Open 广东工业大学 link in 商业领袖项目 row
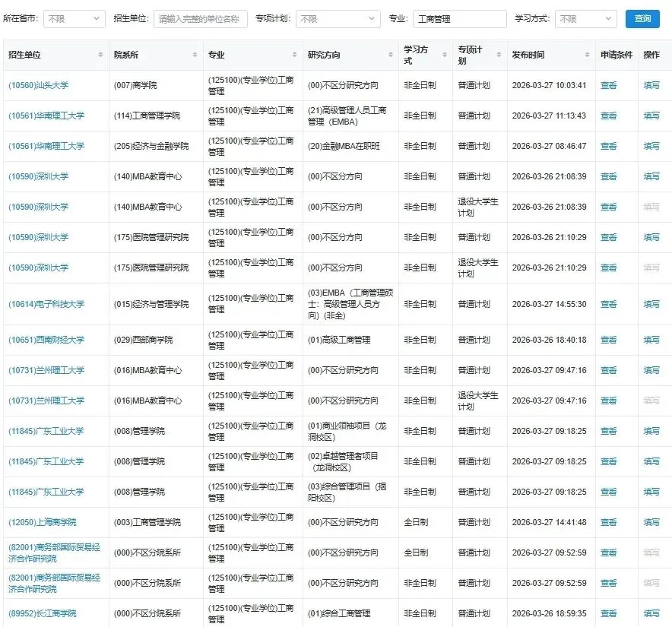 pyautogui.click(x=46, y=431)
